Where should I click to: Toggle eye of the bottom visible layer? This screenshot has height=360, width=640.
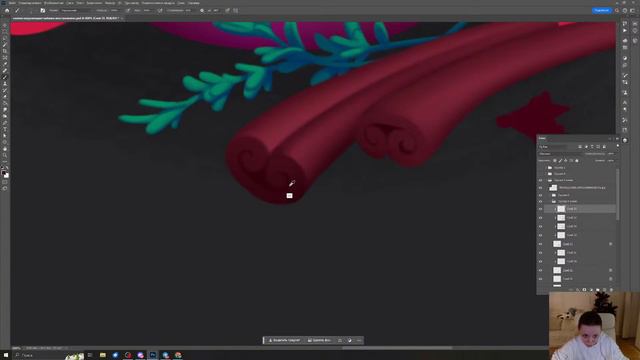click(540, 279)
